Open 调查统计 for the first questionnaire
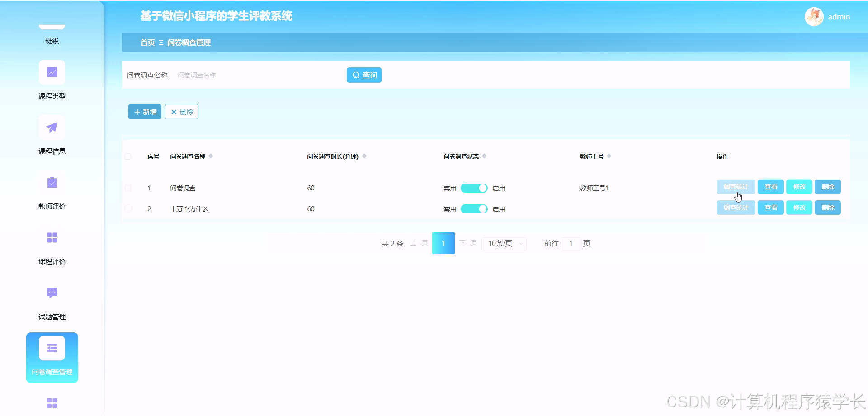The image size is (868, 416). (735, 186)
